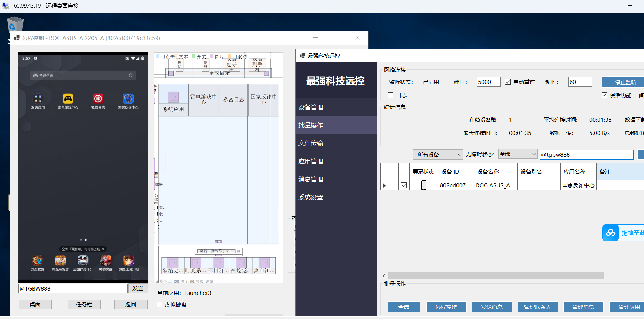
Task: Open the 无障碍状态 dropdown showing 全部
Action: (x=518, y=154)
